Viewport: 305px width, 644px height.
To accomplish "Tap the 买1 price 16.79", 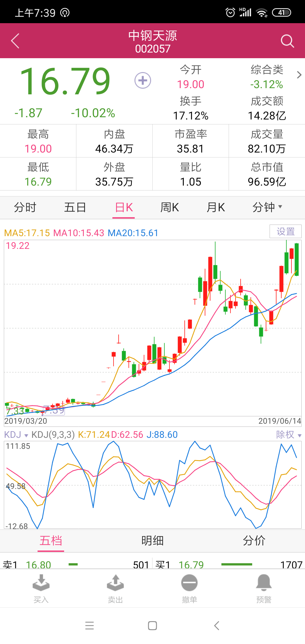I will [191, 565].
